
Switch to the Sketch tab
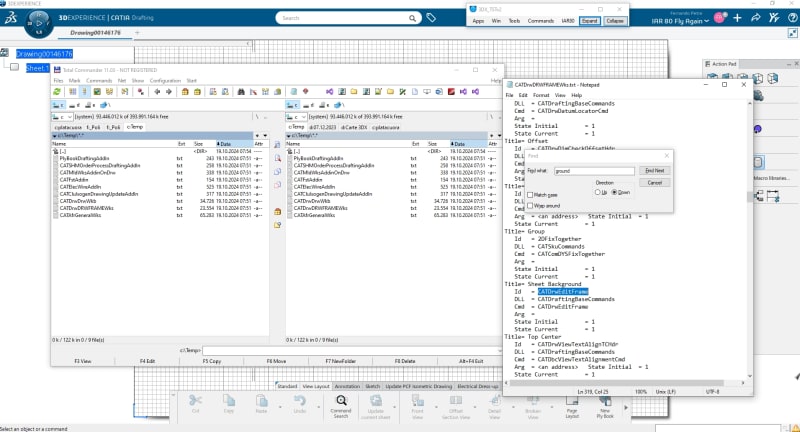pyautogui.click(x=372, y=387)
